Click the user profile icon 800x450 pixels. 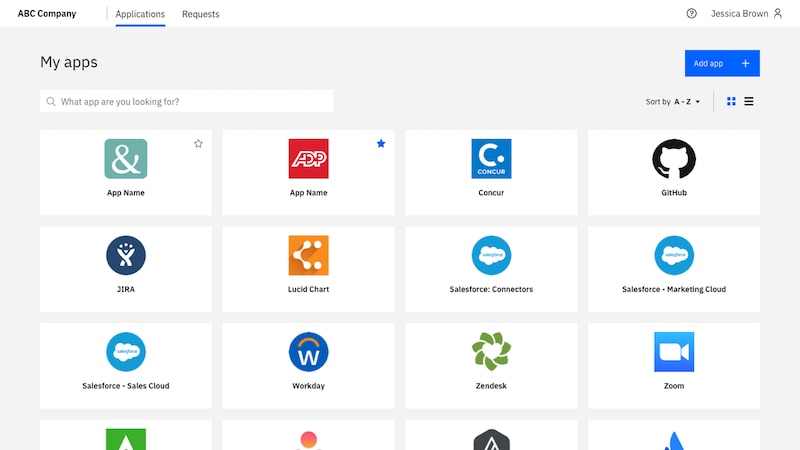tap(778, 13)
